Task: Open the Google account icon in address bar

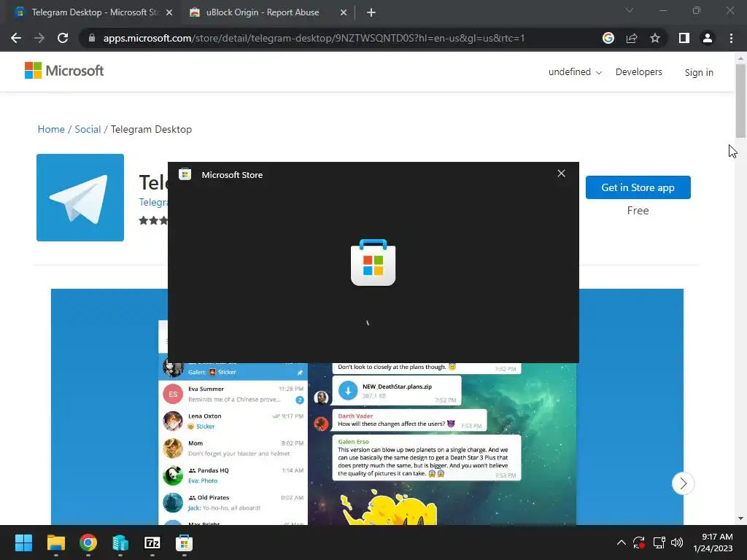Action: [x=608, y=38]
